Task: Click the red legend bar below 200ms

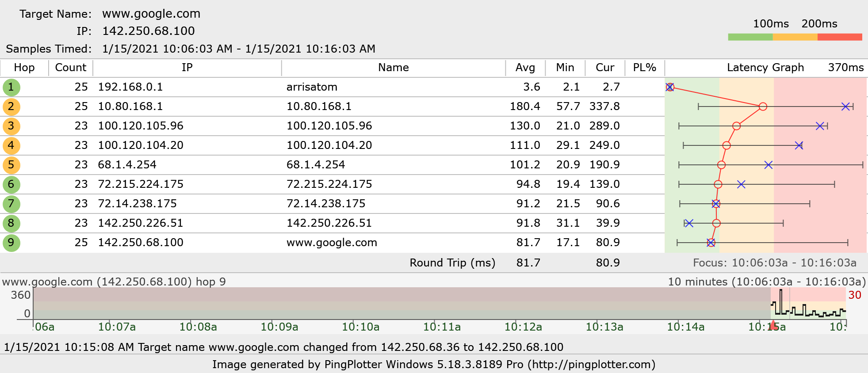Action: 840,37
